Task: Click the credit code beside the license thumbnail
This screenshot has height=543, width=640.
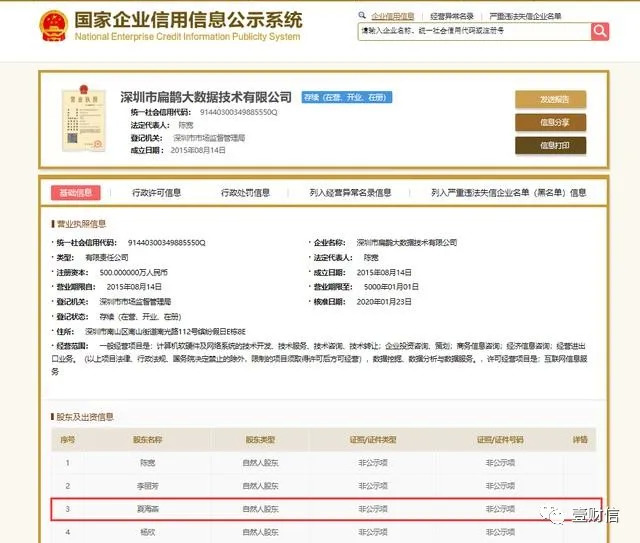Action: (x=238, y=112)
